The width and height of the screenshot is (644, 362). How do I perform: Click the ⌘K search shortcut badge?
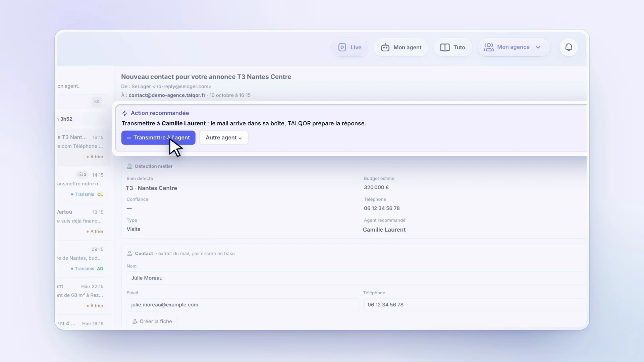97,102
